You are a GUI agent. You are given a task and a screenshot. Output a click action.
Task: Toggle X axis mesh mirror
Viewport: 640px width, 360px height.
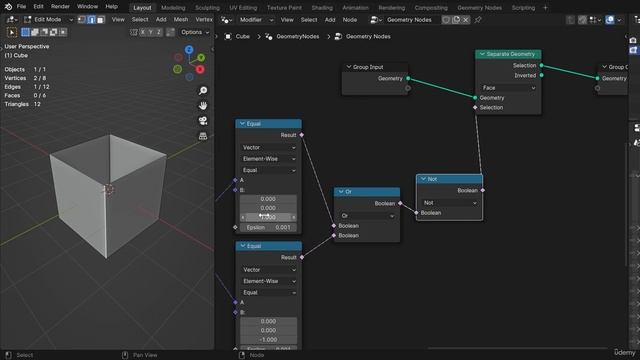pos(142,32)
